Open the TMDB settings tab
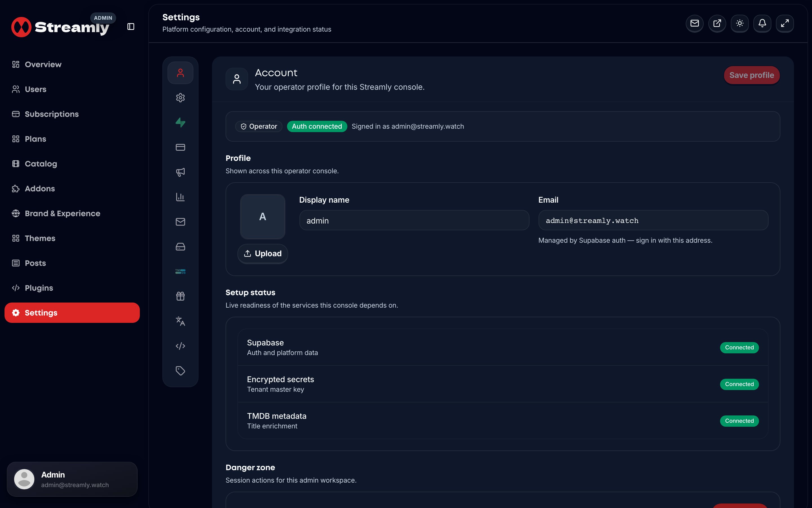Screen dimensions: 812x508 tap(180, 271)
